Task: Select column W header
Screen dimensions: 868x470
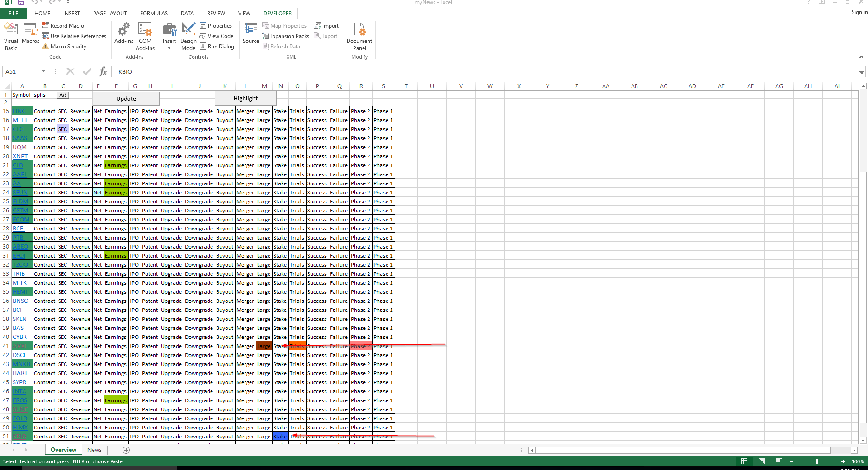Action: [490, 86]
